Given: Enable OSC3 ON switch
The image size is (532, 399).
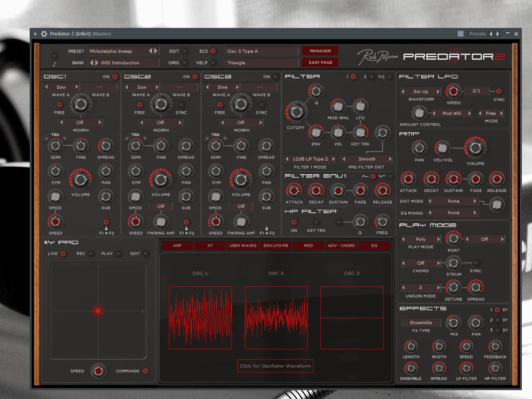Looking at the screenshot, I should coord(275,77).
